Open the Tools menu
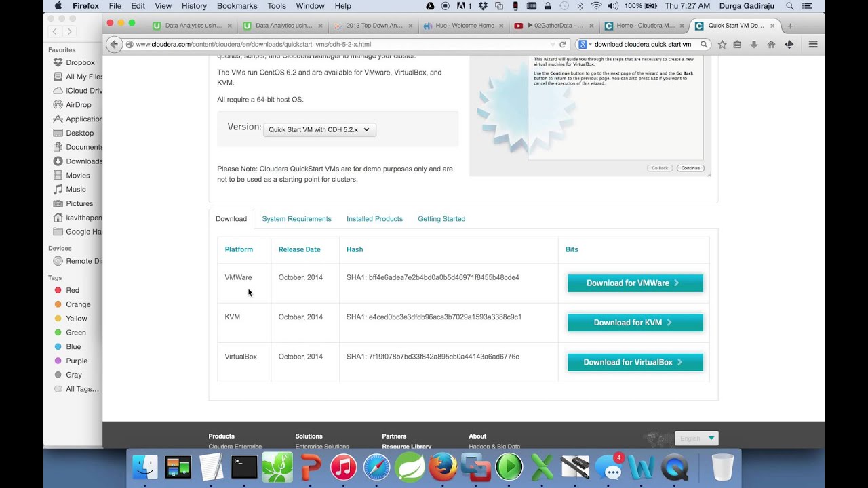 click(x=277, y=6)
